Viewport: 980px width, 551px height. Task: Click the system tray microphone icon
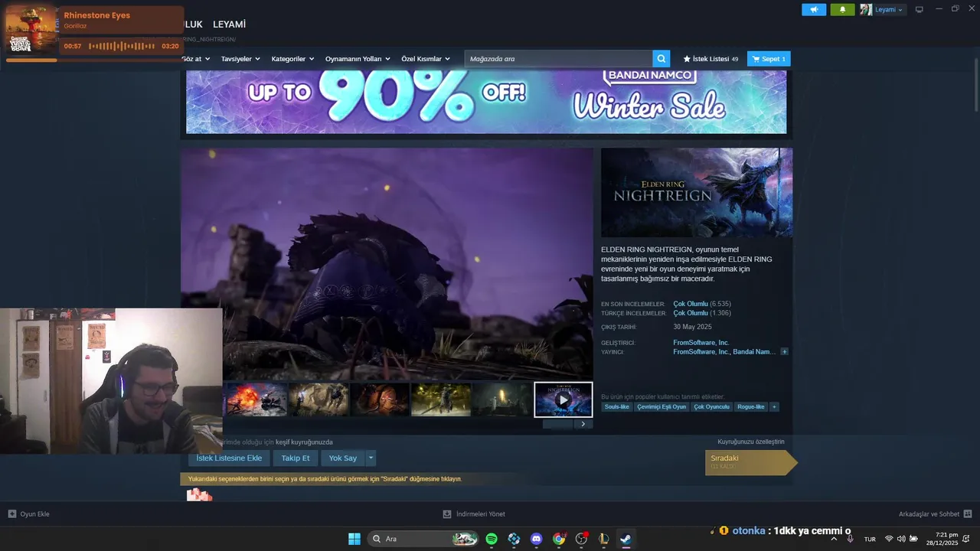850,539
